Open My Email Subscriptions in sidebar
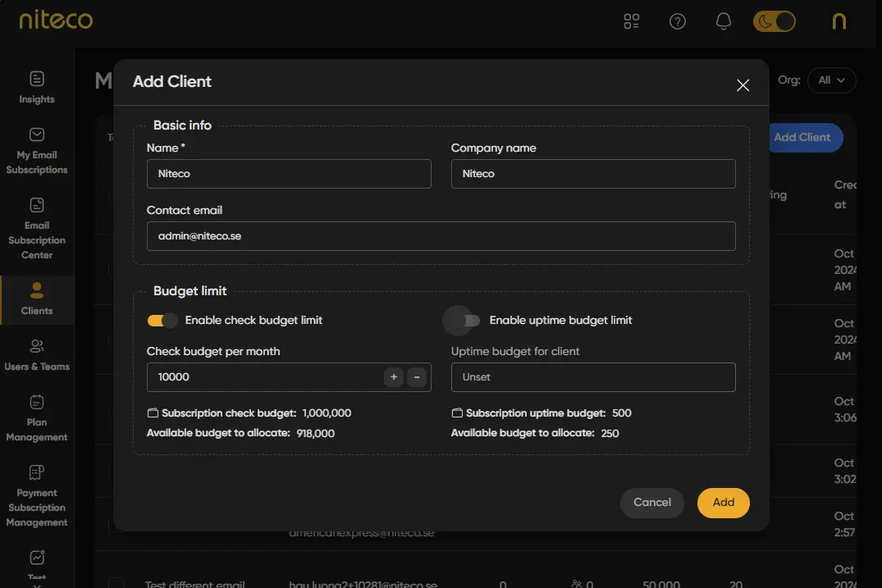Image resolution: width=882 pixels, height=588 pixels. click(x=37, y=151)
